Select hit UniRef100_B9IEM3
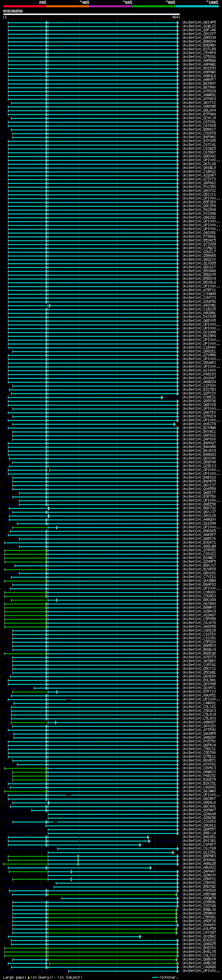Image resolution: width=222 pixels, height=980 pixels. (x=199, y=68)
